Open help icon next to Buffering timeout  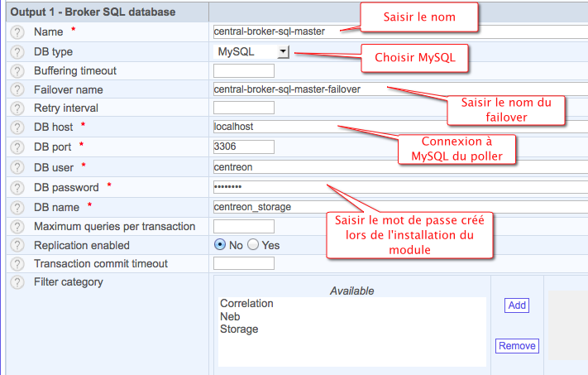17,70
